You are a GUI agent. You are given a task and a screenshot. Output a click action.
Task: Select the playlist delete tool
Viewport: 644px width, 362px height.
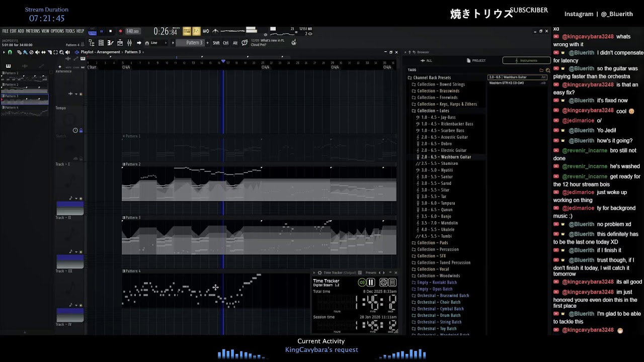31,52
